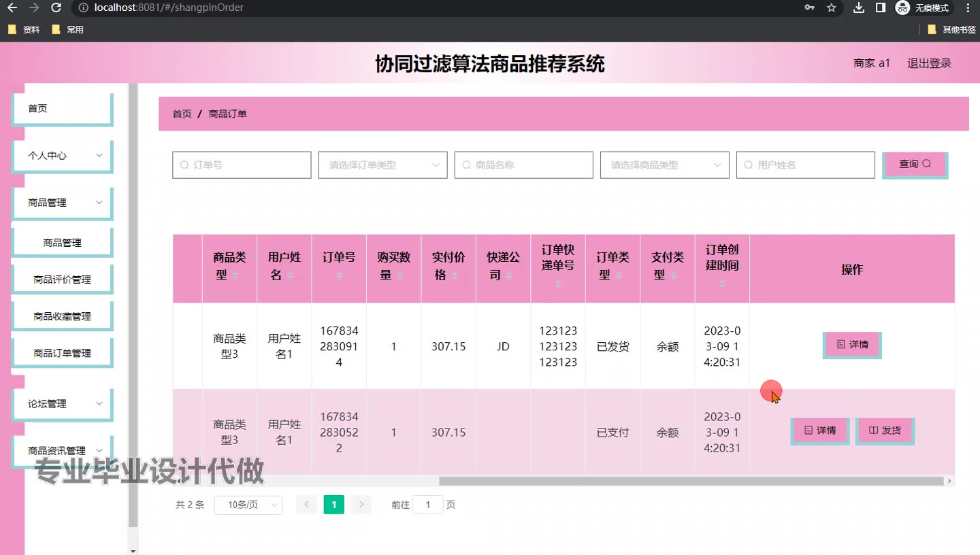The width and height of the screenshot is (980, 555).
Task: Sort by 快递公司 column arrows
Action: coord(510,275)
